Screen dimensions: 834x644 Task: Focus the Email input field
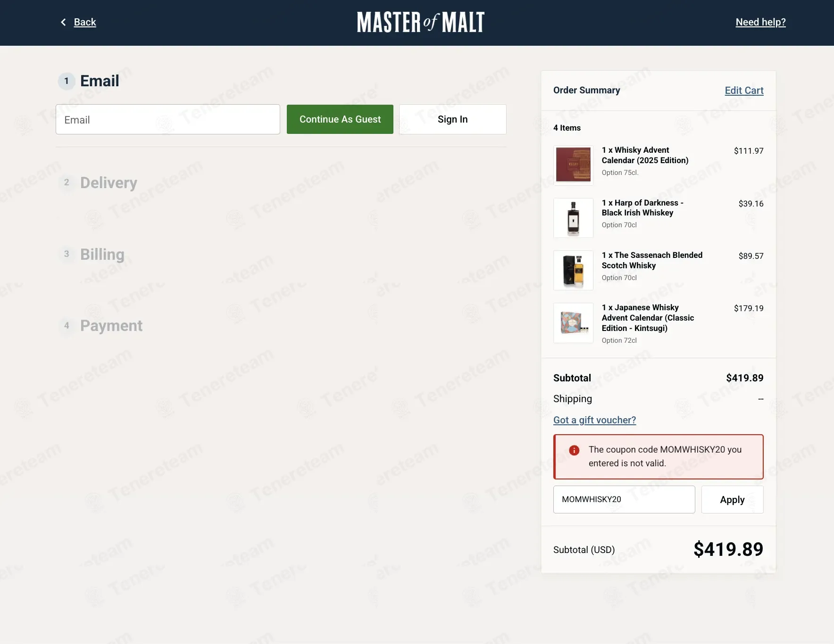(168, 119)
